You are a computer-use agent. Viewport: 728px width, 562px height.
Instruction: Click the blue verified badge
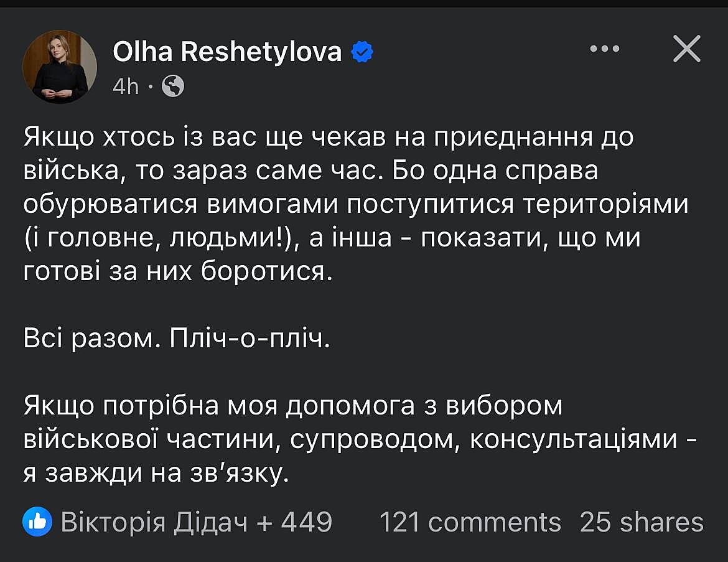pyautogui.click(x=362, y=52)
